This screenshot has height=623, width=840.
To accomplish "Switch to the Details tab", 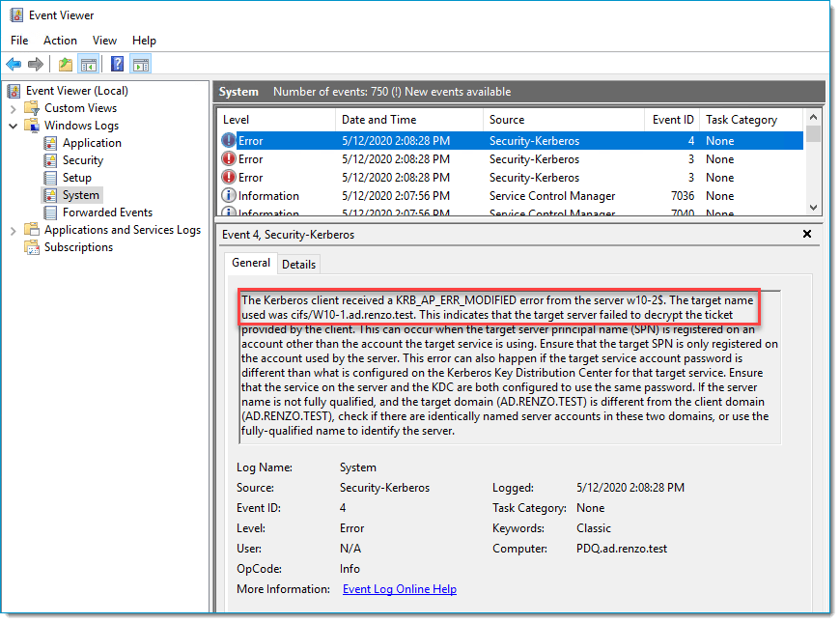I will pos(298,263).
